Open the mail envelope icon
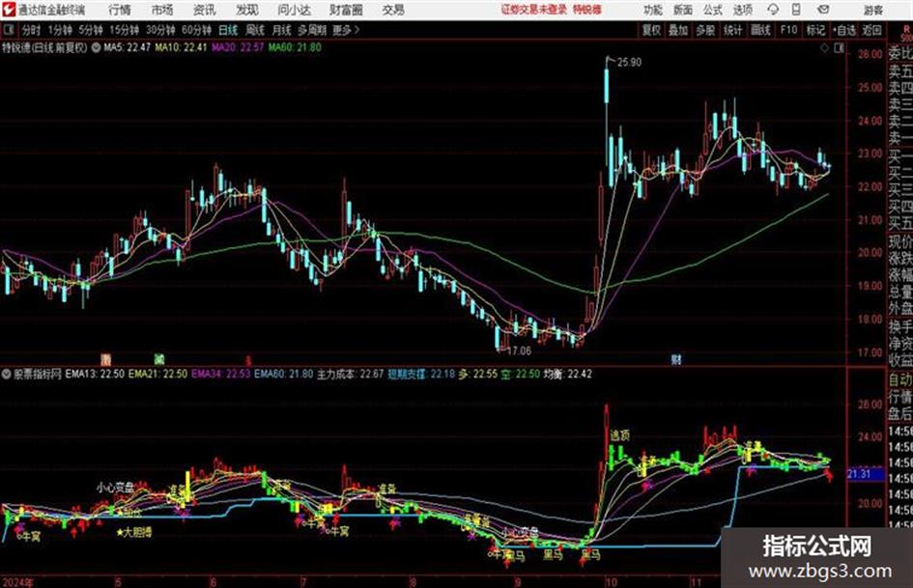Image resolution: width=913 pixels, height=588 pixels. [x=823, y=10]
